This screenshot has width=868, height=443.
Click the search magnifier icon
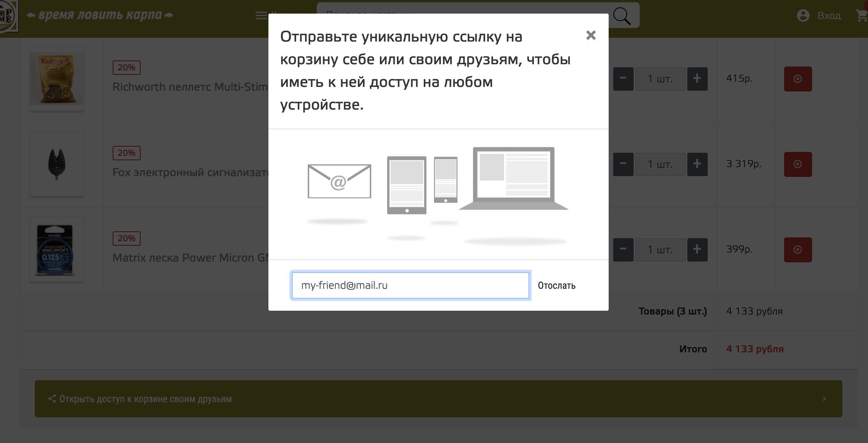[x=622, y=16]
